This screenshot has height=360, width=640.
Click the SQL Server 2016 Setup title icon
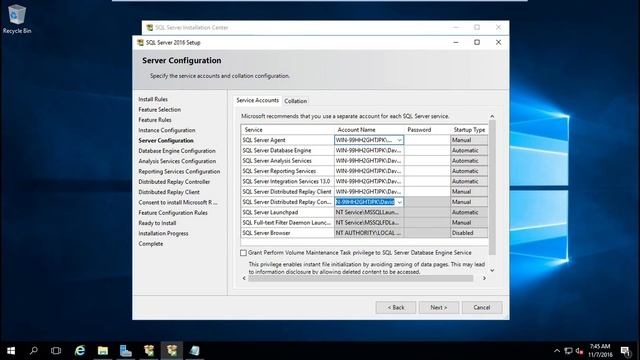[140, 42]
